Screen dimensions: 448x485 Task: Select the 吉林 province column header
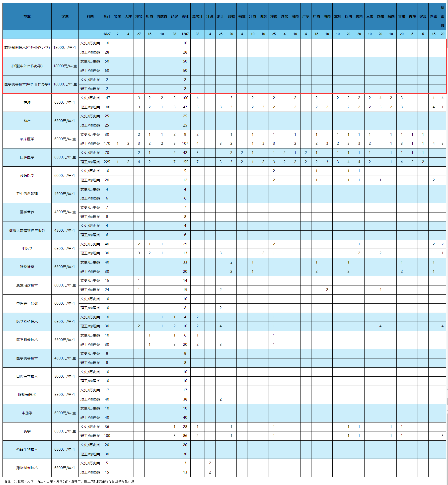(x=185, y=16)
